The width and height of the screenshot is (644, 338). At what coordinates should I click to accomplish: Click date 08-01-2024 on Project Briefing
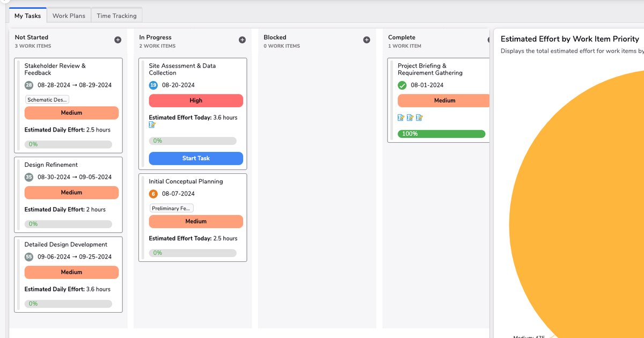(427, 85)
